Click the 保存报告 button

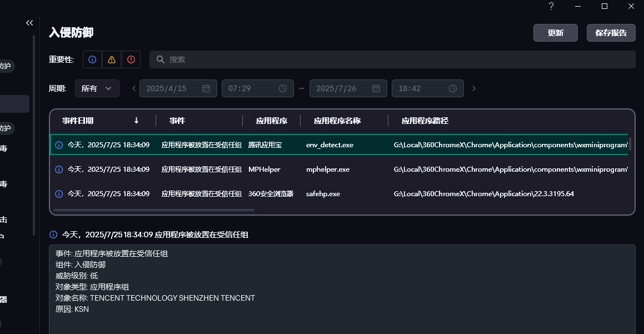[x=611, y=33]
